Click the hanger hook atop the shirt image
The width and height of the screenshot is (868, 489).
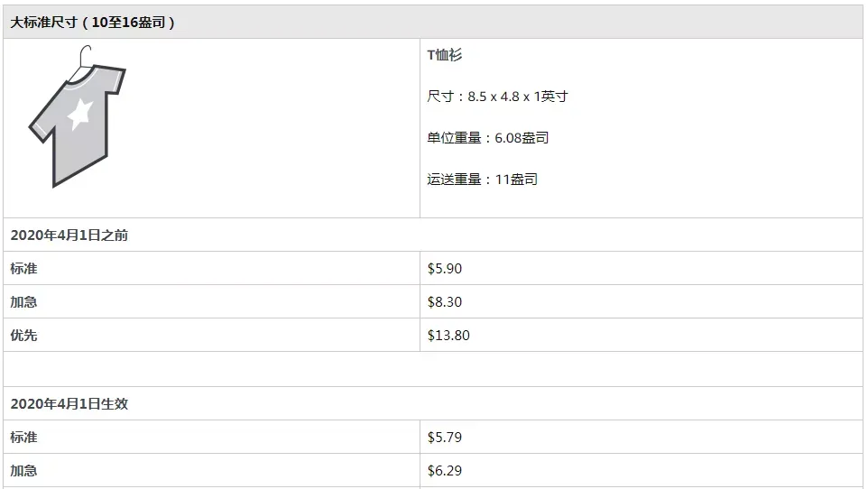[85, 56]
